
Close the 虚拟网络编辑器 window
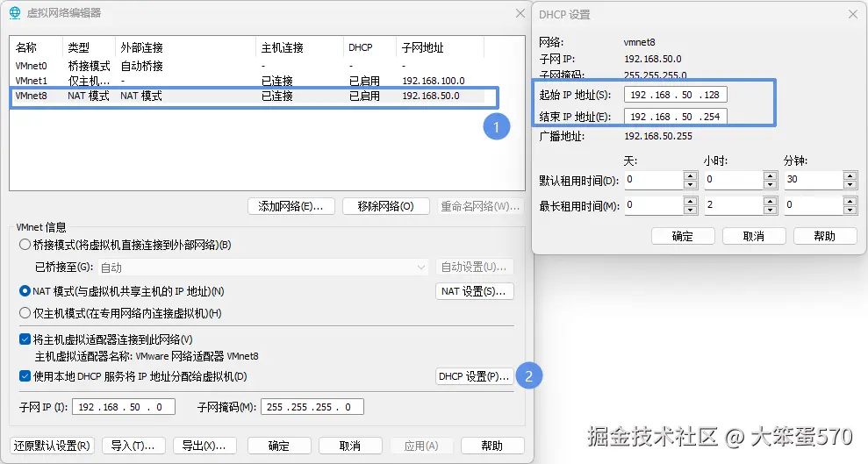click(x=520, y=13)
